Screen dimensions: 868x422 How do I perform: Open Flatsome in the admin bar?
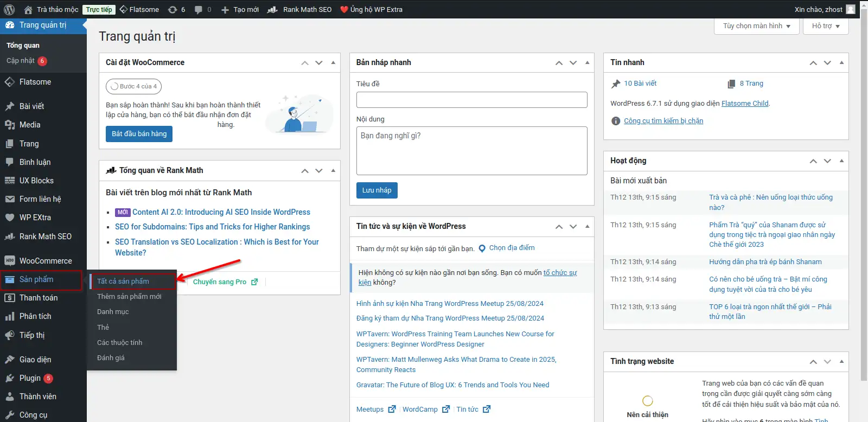(139, 9)
